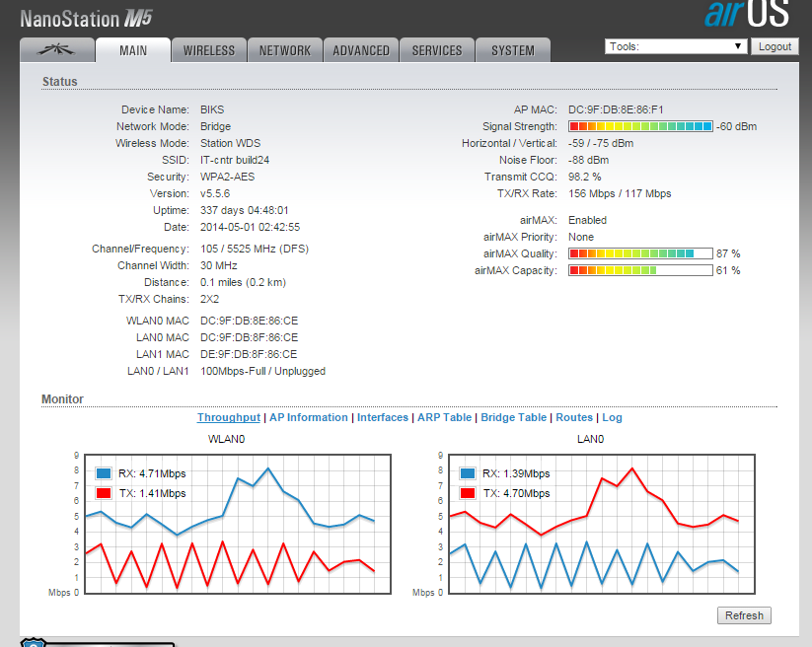Select the Channel Width value 30 MHz
This screenshot has width=812, height=647.
[218, 265]
